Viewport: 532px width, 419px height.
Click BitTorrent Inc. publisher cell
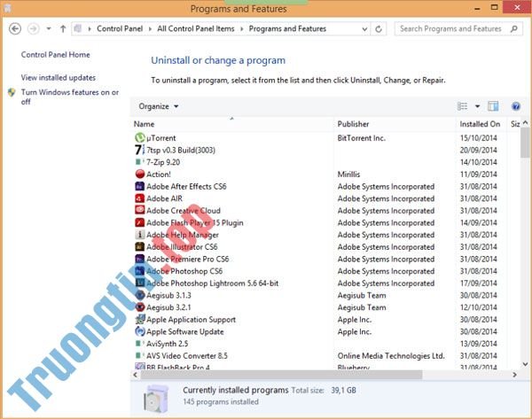click(x=362, y=138)
